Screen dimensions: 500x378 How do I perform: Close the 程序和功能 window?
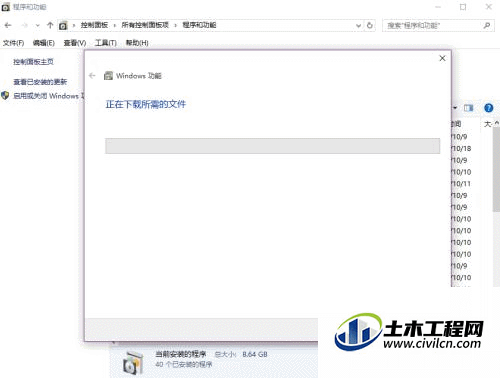489,7
